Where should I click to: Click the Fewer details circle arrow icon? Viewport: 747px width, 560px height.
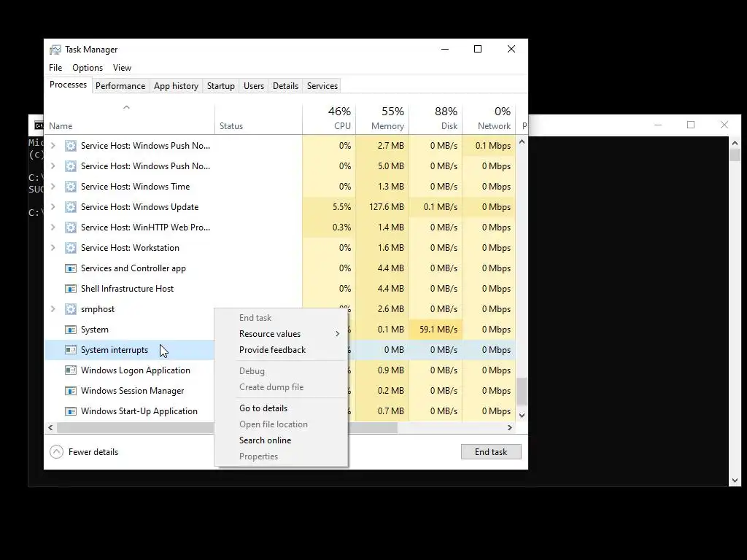coord(56,452)
